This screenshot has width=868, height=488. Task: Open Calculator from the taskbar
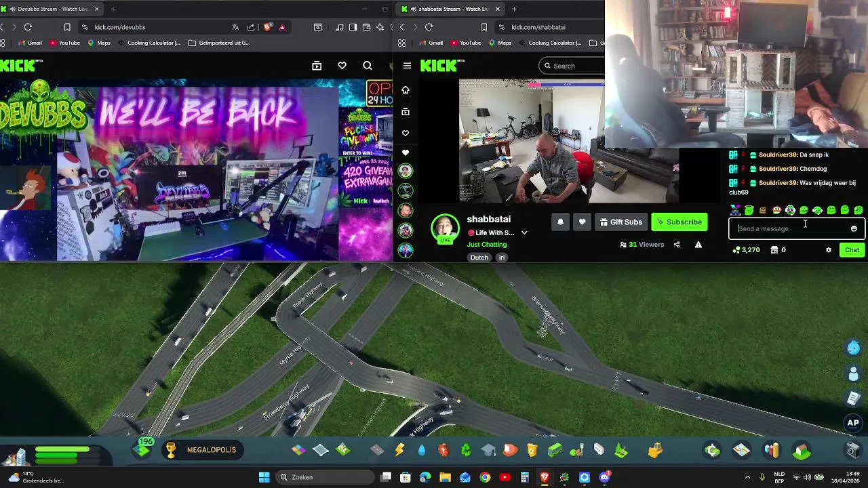525,477
